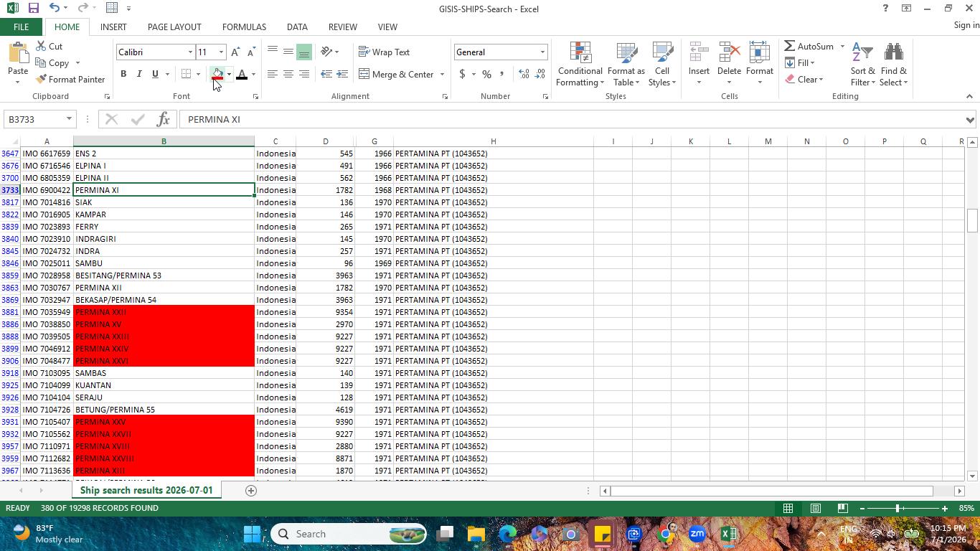Save the workbook with the floppy disk icon

pyautogui.click(x=33, y=8)
